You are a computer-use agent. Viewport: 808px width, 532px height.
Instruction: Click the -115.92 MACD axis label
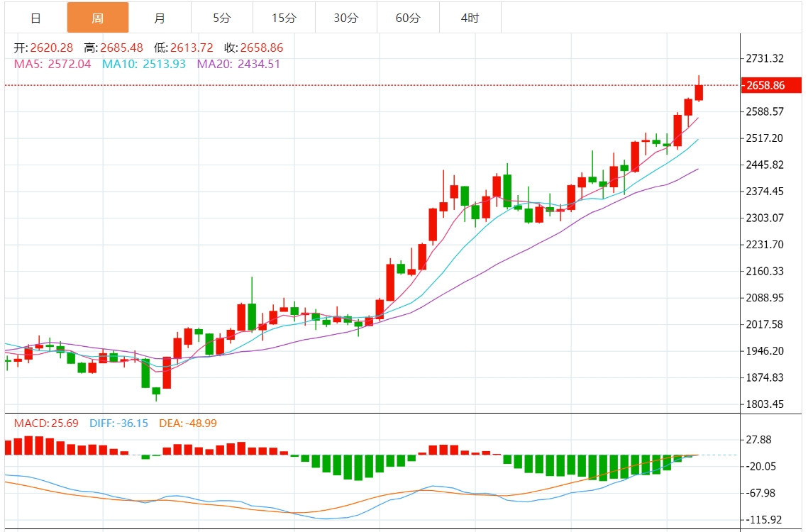coord(765,519)
